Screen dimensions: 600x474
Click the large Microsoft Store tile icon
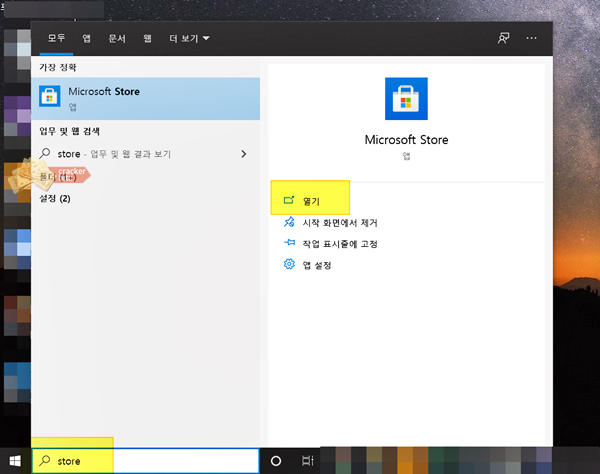[x=406, y=99]
